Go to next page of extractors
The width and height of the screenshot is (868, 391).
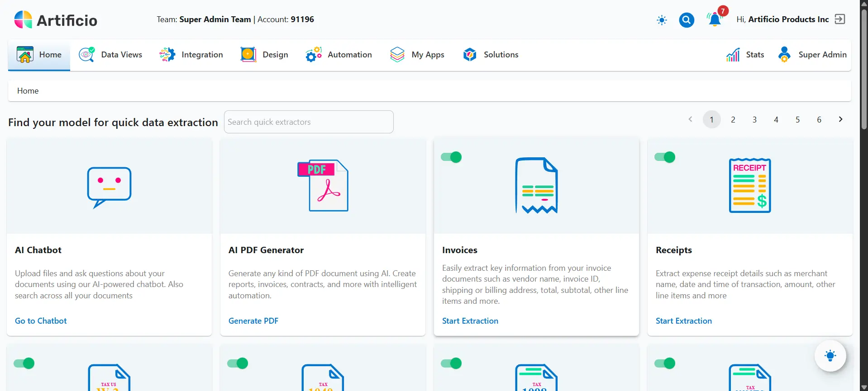(x=840, y=119)
